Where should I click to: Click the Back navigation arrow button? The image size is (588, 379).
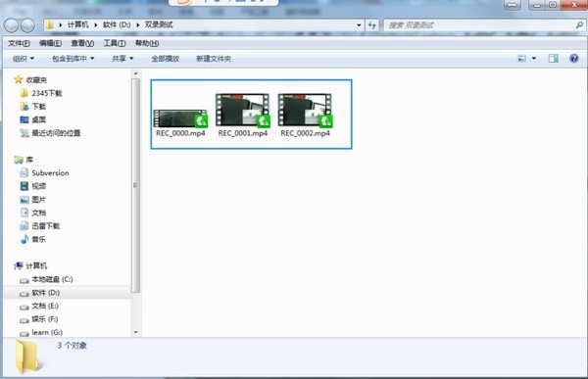click(11, 25)
